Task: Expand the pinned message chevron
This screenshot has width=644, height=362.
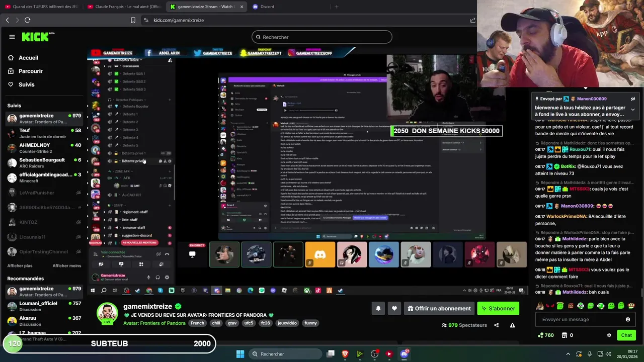Action: pos(633,110)
